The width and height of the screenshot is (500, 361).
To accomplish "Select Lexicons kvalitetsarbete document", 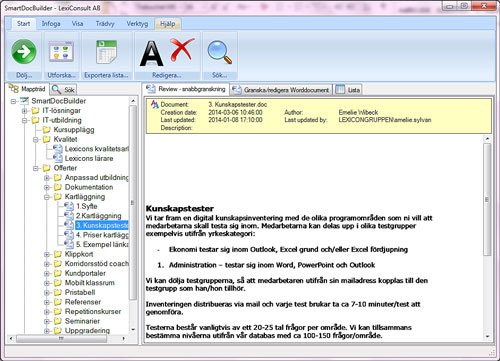I will click(x=97, y=149).
